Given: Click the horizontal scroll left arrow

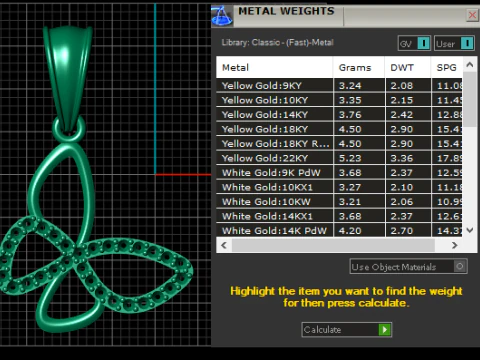Looking at the screenshot, I should click(224, 245).
